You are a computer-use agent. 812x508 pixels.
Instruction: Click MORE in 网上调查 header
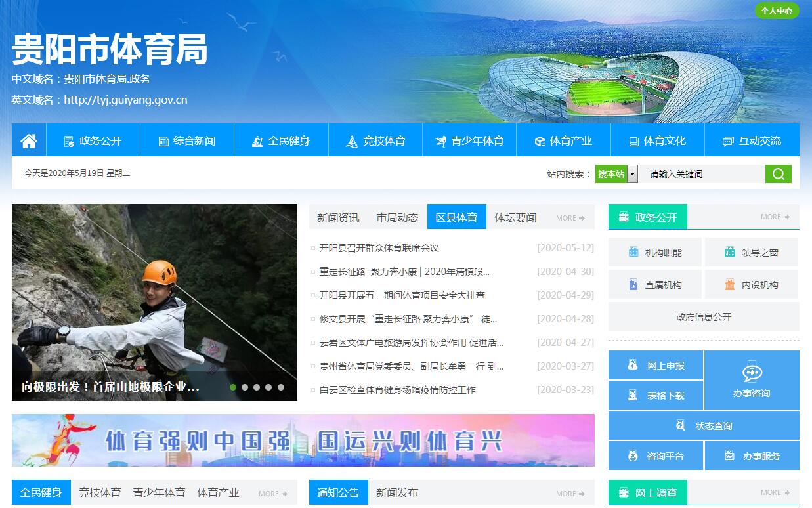tap(775, 492)
